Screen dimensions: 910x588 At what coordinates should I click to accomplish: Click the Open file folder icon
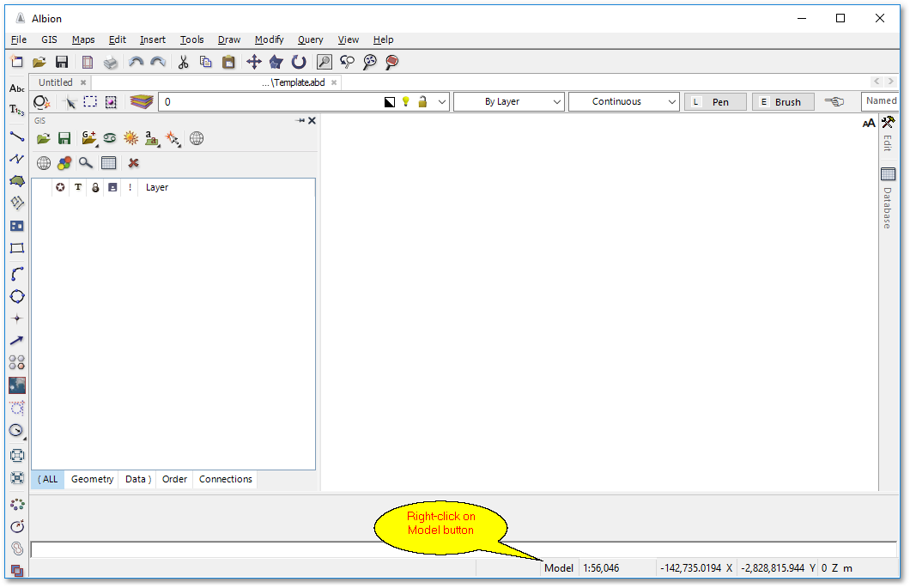click(x=39, y=62)
